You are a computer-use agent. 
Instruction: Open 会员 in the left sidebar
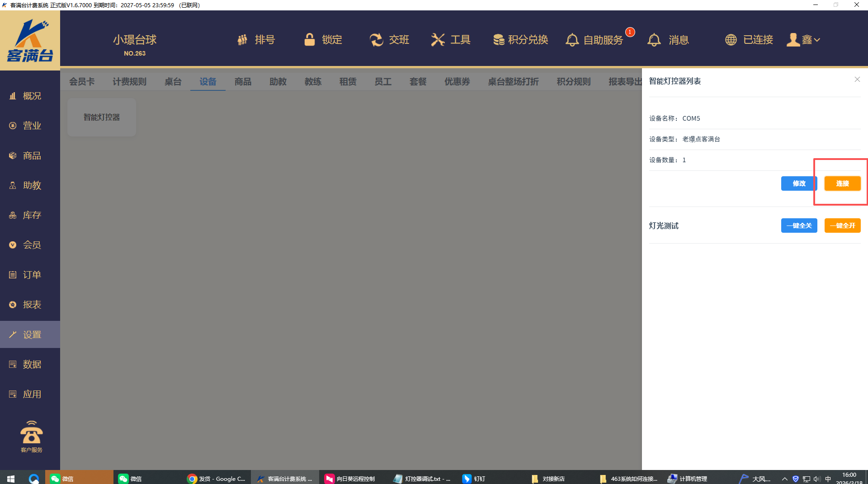pos(31,245)
